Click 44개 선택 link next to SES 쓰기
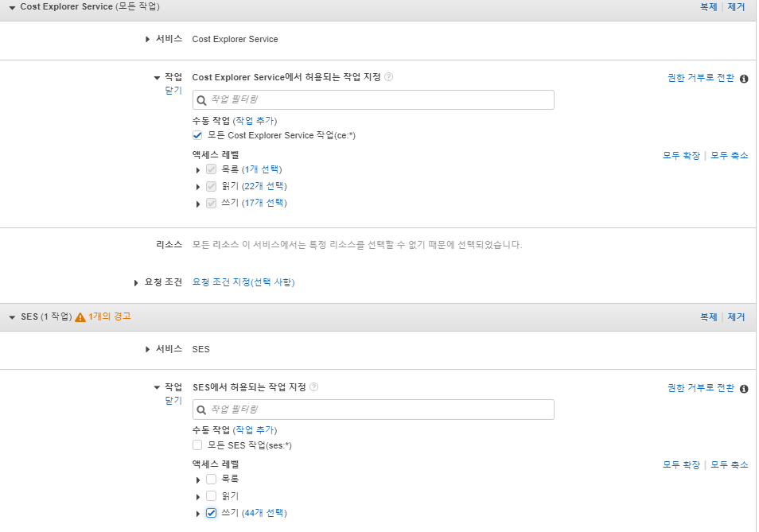 [264, 513]
